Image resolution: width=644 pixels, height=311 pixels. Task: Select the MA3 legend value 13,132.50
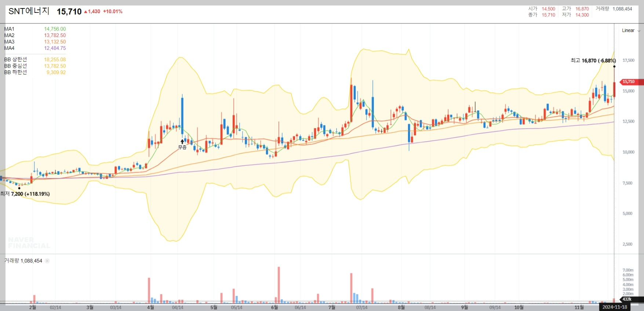coord(55,42)
